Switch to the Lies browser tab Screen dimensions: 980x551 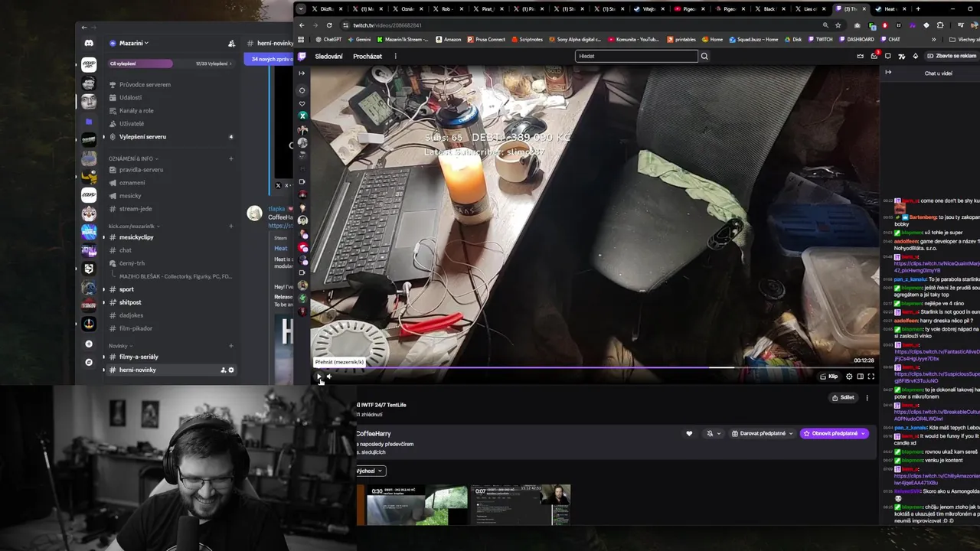click(811, 9)
